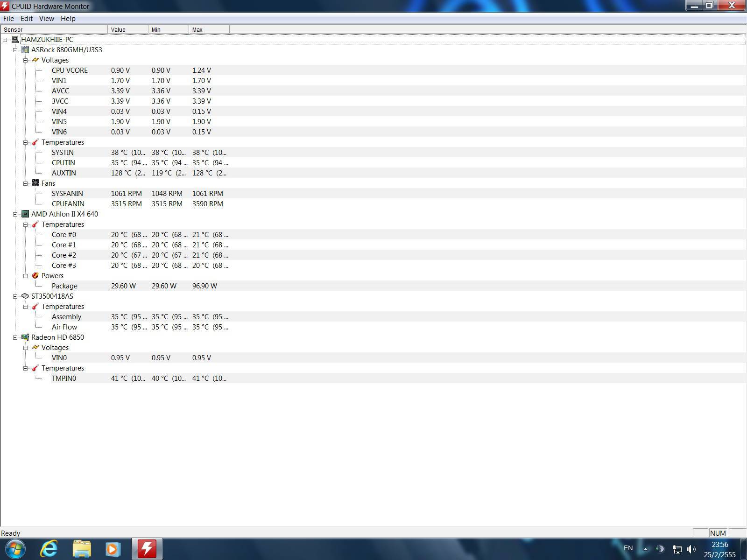The width and height of the screenshot is (747, 560).
Task: Open the Help menu
Action: 68,19
